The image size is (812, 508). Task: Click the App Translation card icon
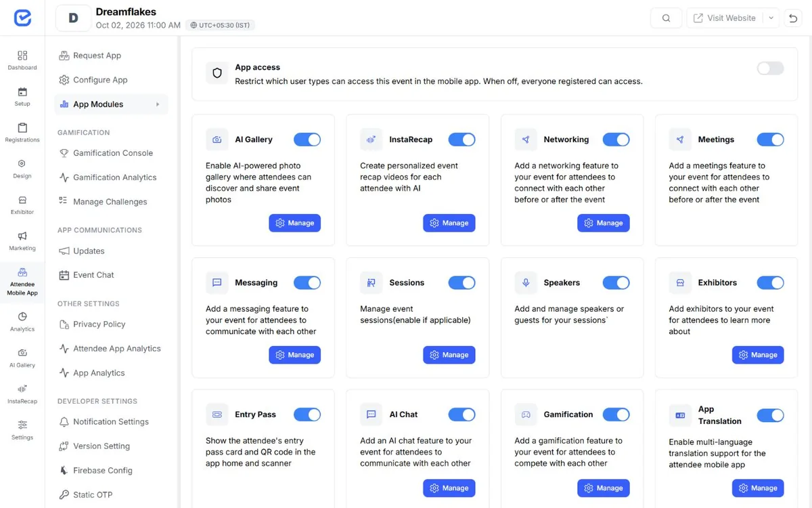click(x=680, y=415)
